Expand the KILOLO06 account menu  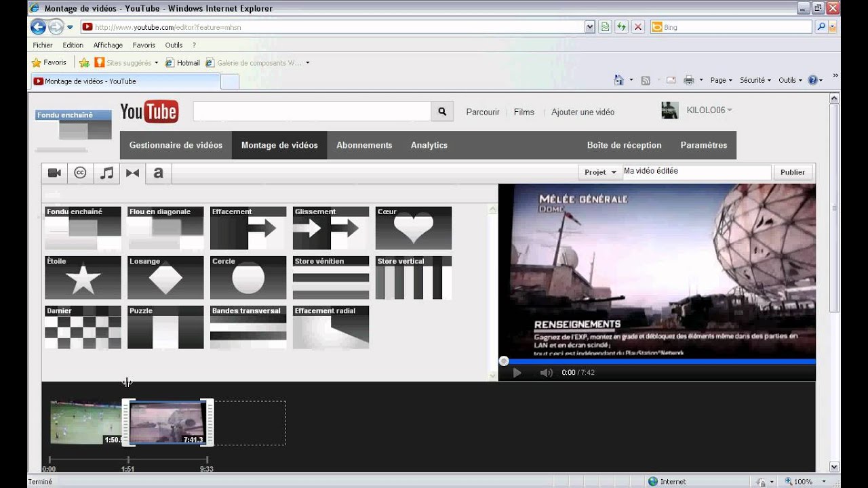[730, 110]
